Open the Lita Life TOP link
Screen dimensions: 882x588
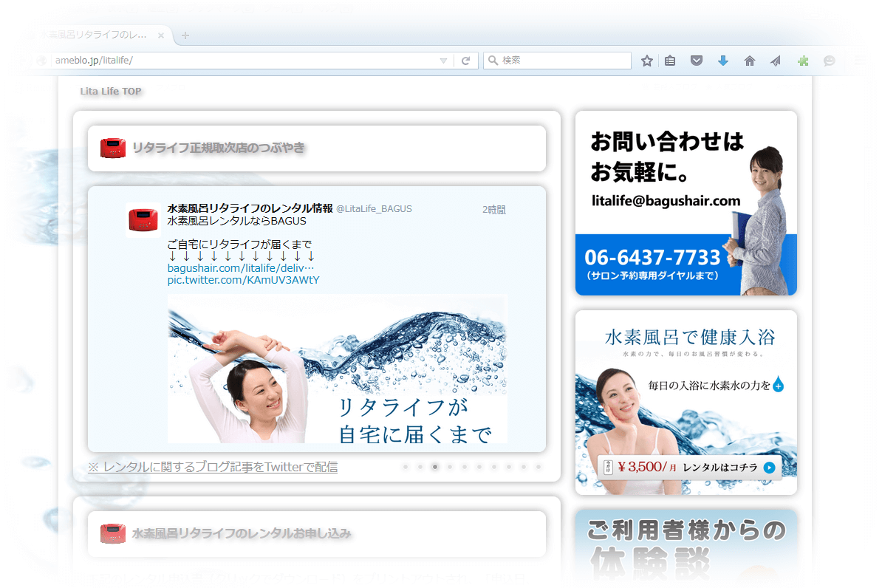111,91
